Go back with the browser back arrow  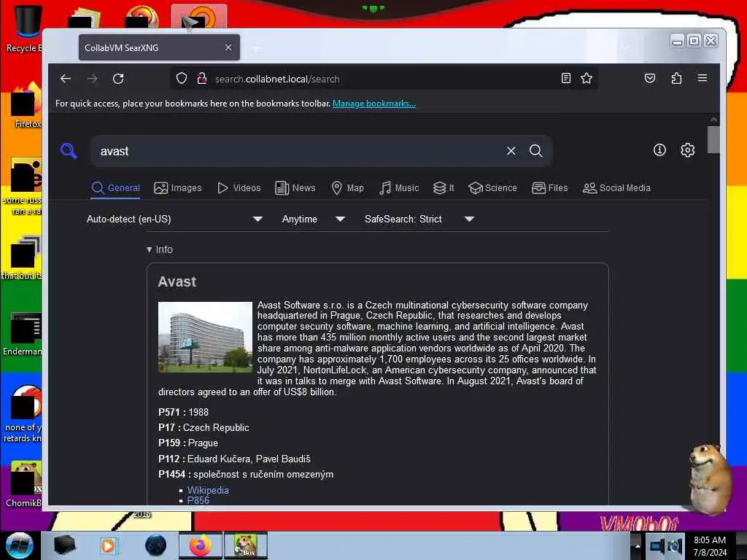(x=66, y=79)
